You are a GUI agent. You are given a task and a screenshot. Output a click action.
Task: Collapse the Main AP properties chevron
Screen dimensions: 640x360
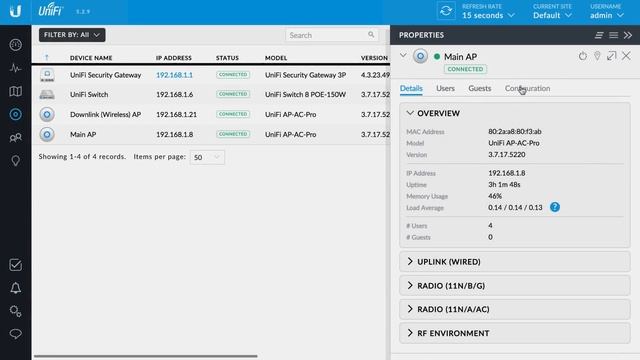coord(403,55)
